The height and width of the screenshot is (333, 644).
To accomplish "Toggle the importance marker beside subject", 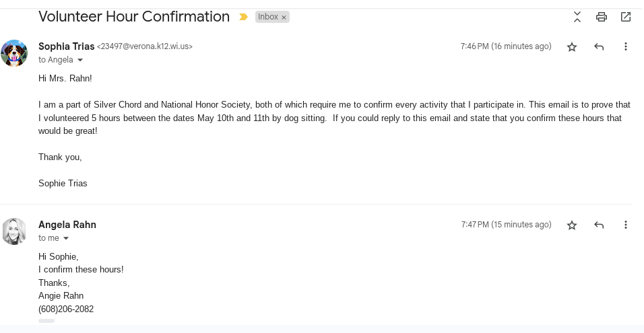I will (244, 17).
